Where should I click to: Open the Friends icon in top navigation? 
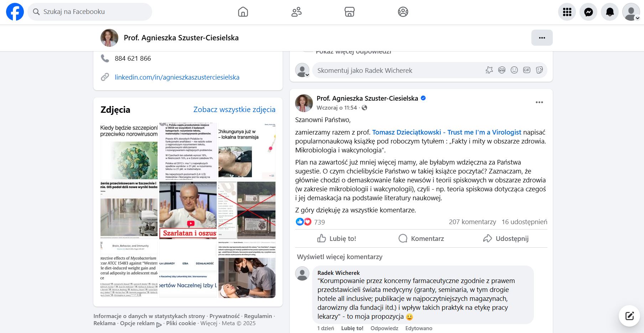coord(296,12)
